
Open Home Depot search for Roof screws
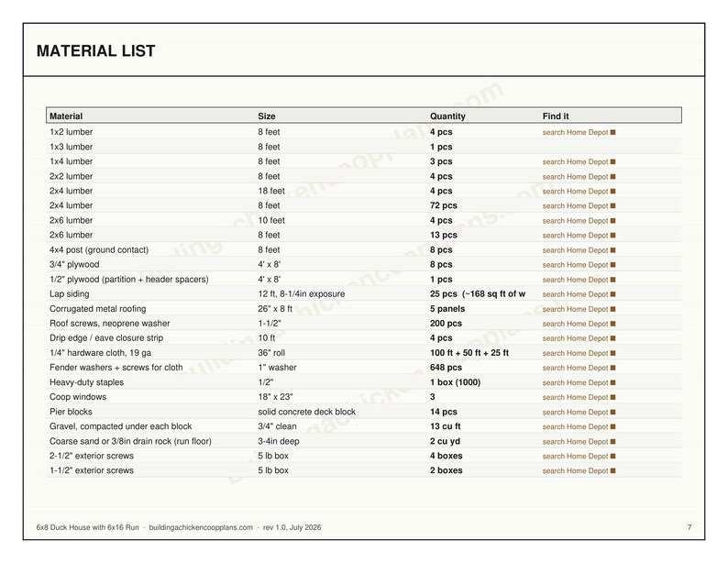[575, 324]
